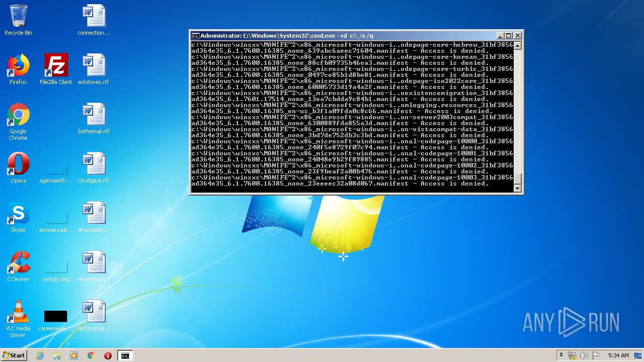Click the cmd scrollbar thumb
The width and height of the screenshot is (644, 362).
tap(517, 179)
